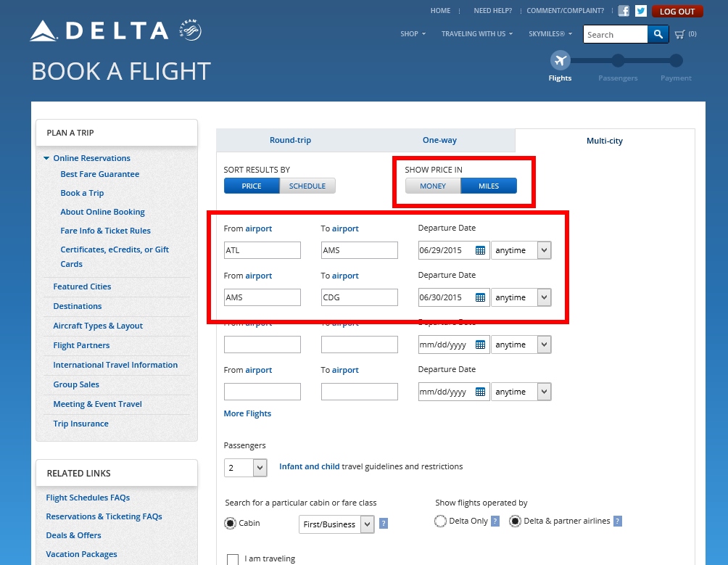Switch to the One-way tab

tap(439, 140)
